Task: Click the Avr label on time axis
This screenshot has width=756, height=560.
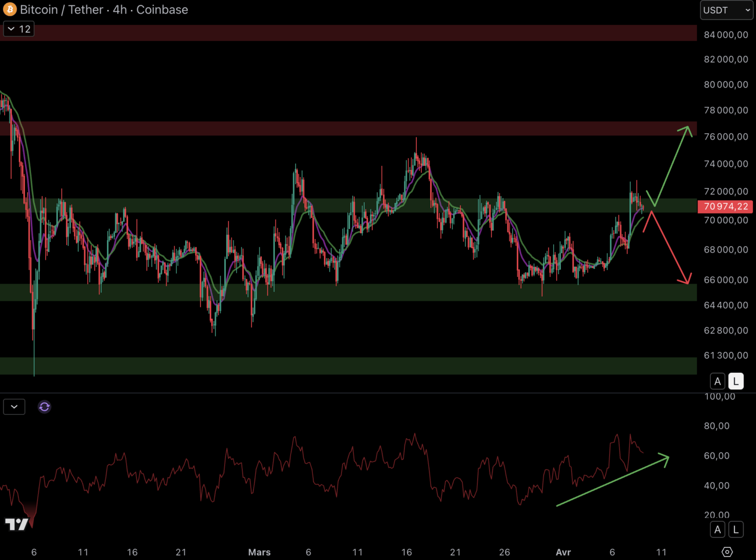Action: [x=563, y=552]
